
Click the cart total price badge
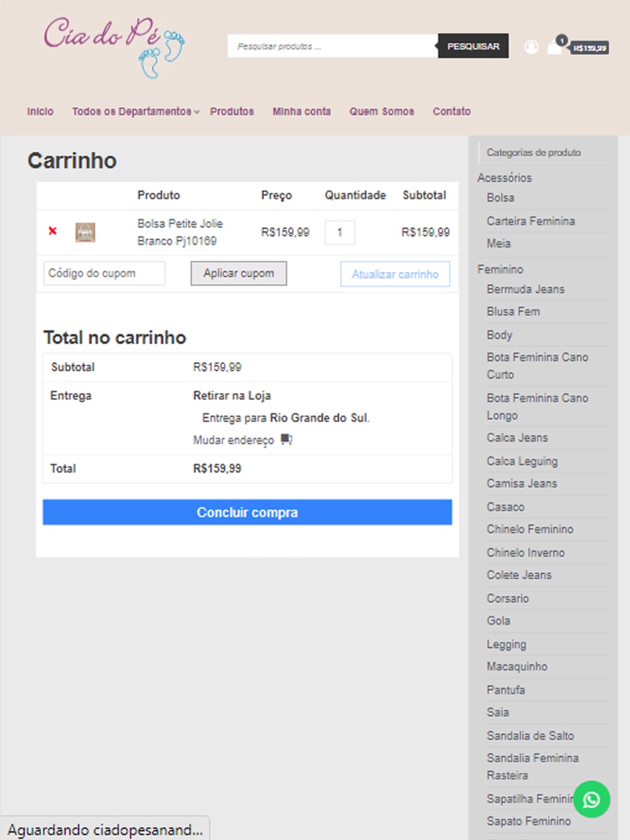click(x=590, y=48)
